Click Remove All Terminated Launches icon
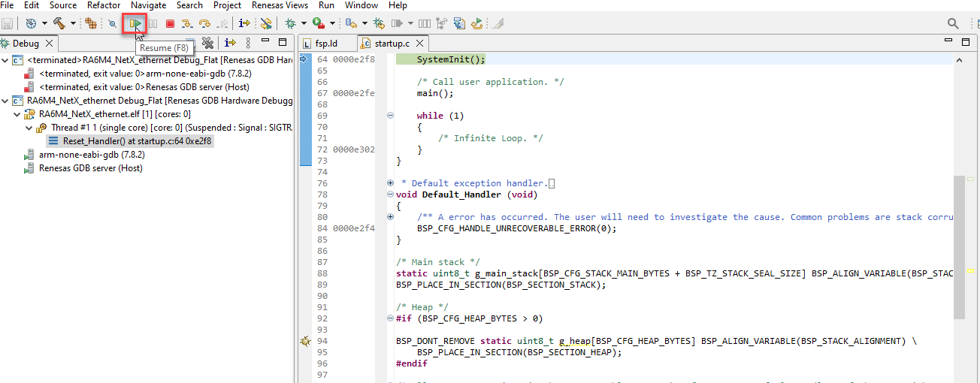This screenshot has height=383, width=980. pyautogui.click(x=208, y=43)
